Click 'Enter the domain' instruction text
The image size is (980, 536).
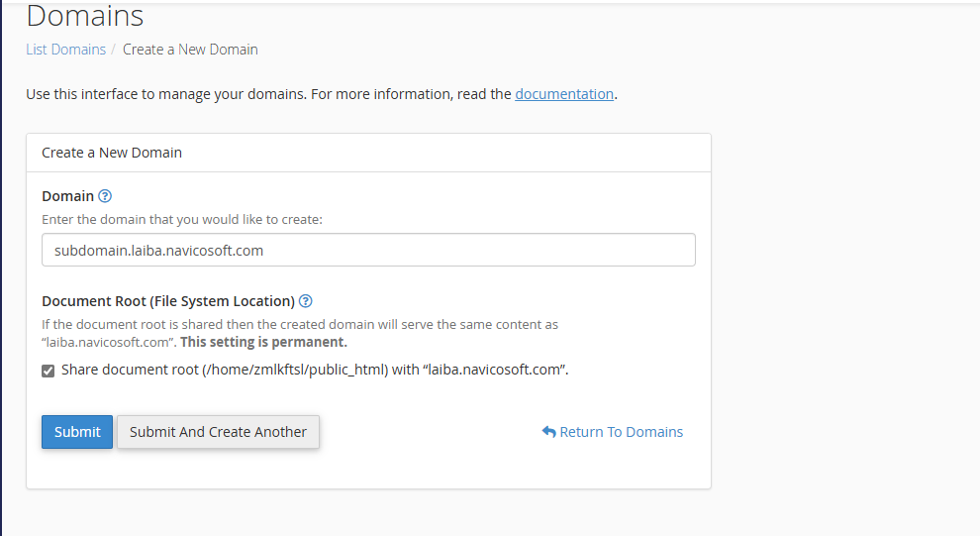click(x=182, y=219)
